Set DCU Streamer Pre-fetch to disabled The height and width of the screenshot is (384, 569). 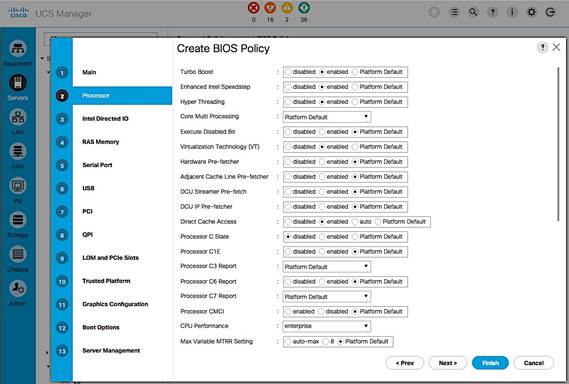pyautogui.click(x=288, y=192)
